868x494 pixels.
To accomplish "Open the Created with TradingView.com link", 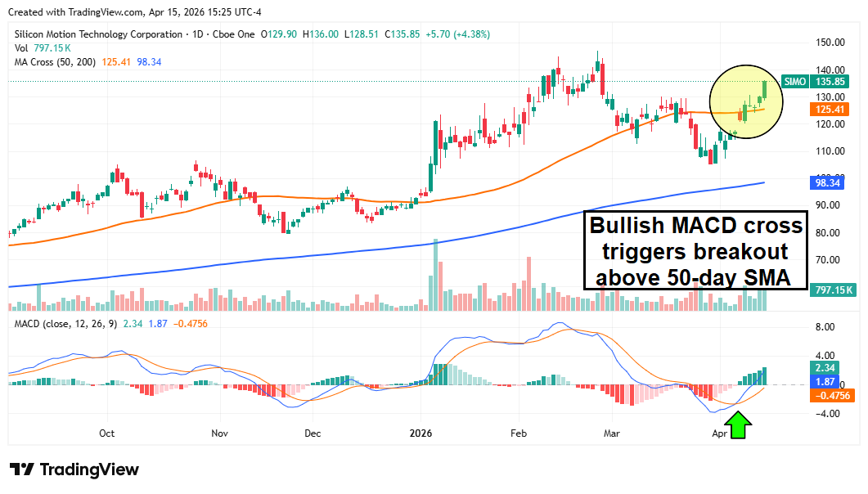I will tap(74, 11).
